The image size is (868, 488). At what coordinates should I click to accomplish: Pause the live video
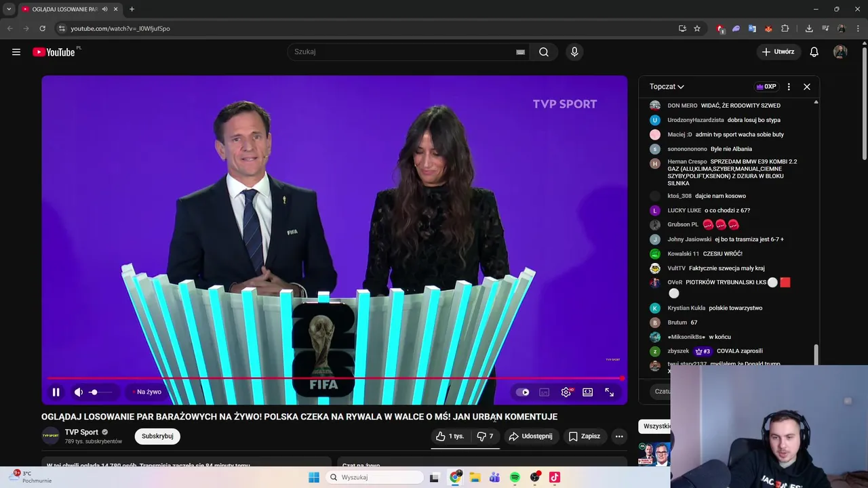[56, 392]
